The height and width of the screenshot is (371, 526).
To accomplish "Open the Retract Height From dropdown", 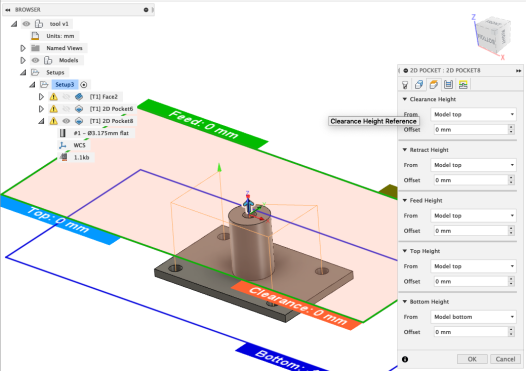I will 473,165.
